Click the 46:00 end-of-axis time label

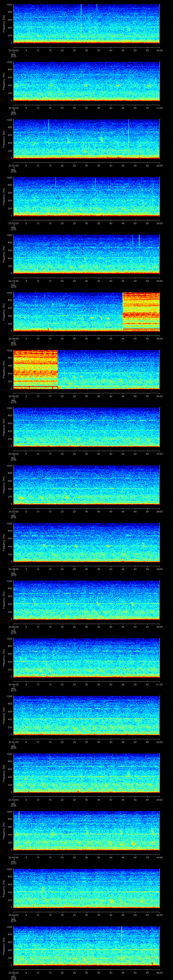point(160,973)
